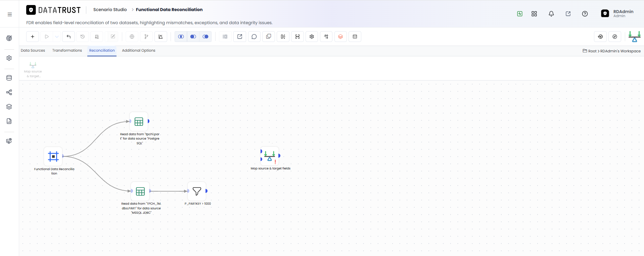Click the comment bubble toolbar icon

point(254,37)
